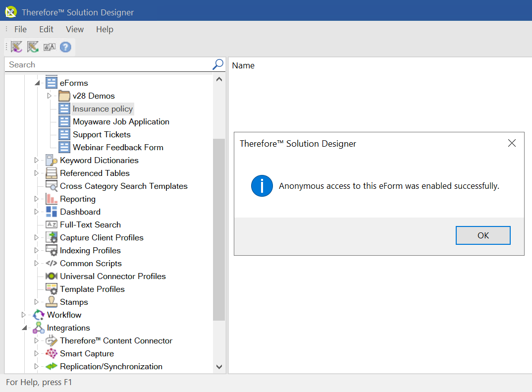Screen dimensions: 532x392
Task: Expand the v28 Demos folder
Action: (49, 96)
